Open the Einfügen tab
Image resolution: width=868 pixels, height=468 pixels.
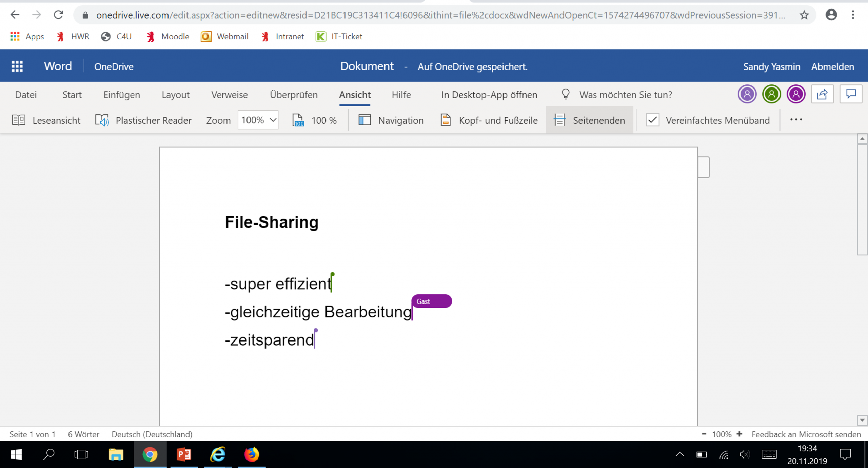point(121,95)
